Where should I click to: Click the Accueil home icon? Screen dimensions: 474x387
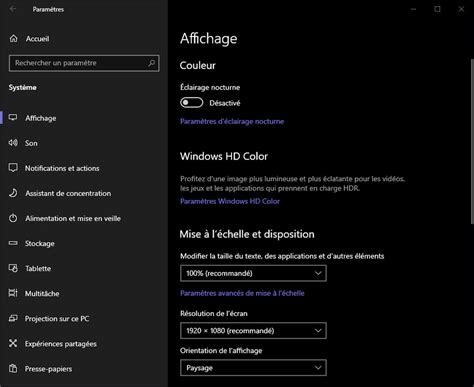coord(14,39)
